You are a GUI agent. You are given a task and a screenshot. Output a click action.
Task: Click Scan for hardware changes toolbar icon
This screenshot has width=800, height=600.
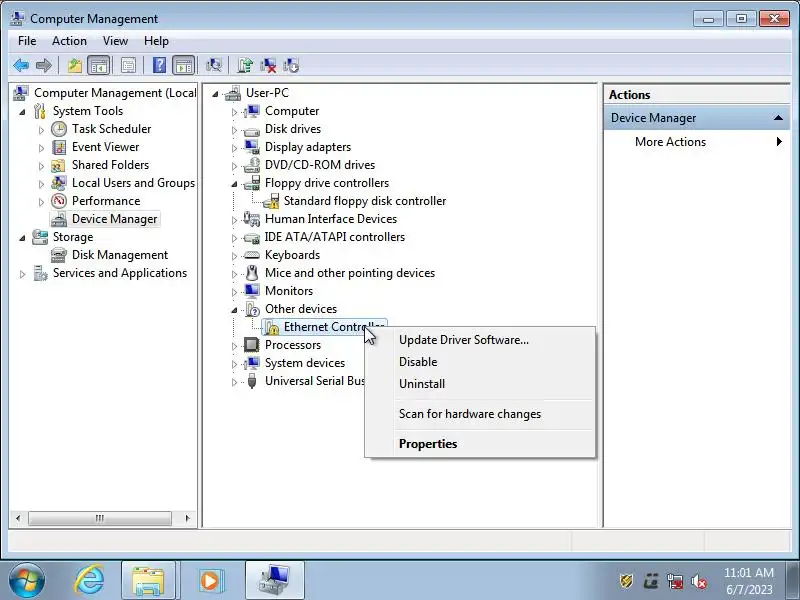coord(214,65)
